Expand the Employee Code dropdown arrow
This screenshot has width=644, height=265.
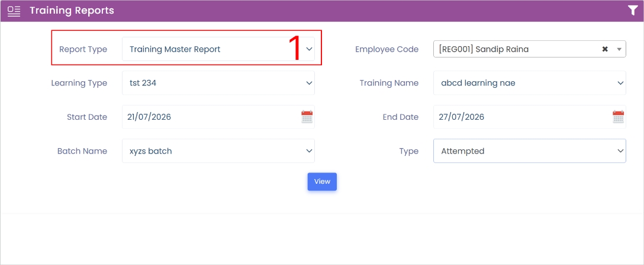click(x=619, y=49)
